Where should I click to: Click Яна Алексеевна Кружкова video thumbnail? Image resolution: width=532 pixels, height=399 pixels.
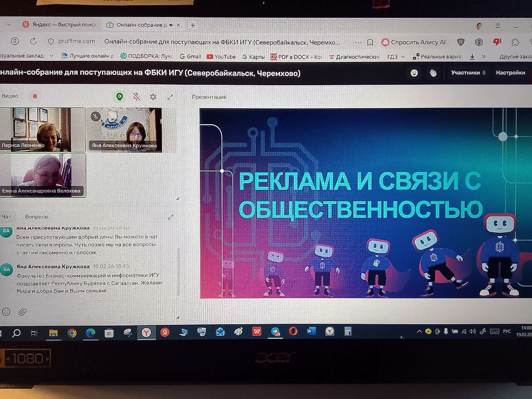[124, 130]
